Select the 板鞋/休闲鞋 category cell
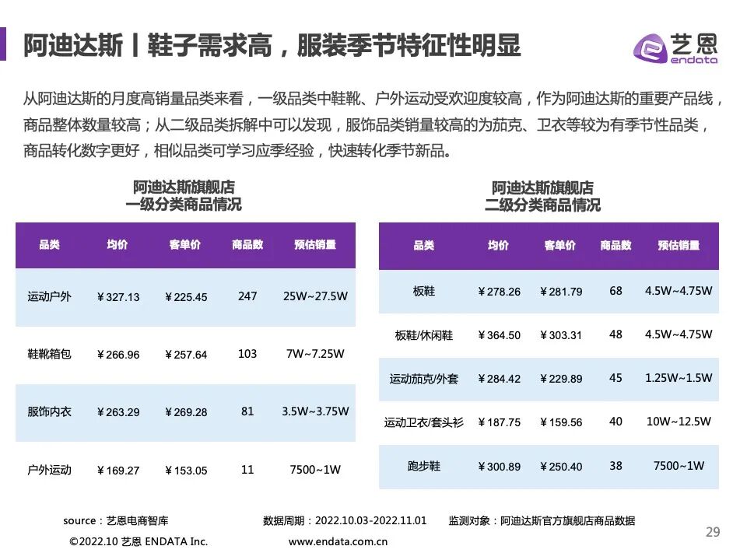Image resolution: width=747 pixels, height=560 pixels. [424, 335]
